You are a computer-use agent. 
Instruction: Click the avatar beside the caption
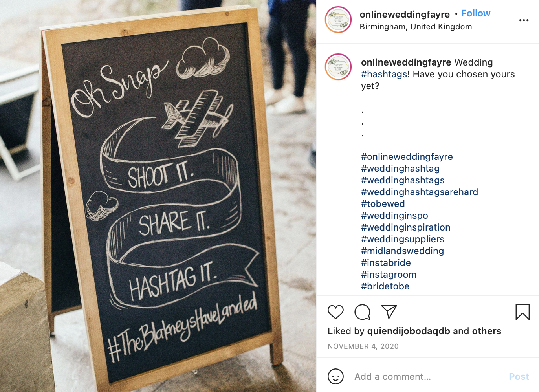(338, 67)
